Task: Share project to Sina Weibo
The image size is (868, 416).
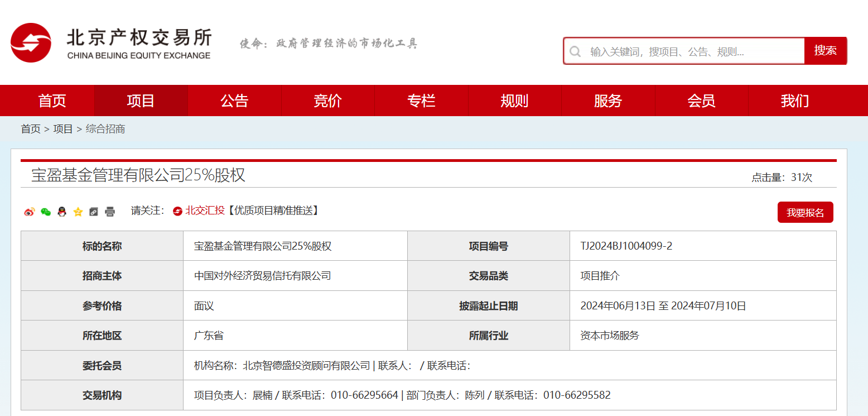Action: point(29,212)
